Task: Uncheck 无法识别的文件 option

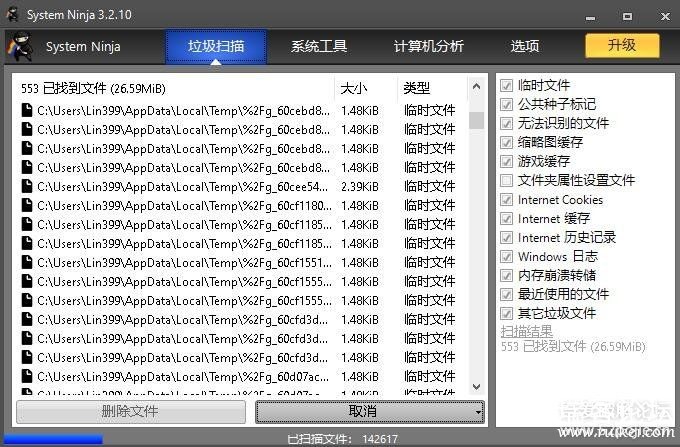Action: coord(506,124)
